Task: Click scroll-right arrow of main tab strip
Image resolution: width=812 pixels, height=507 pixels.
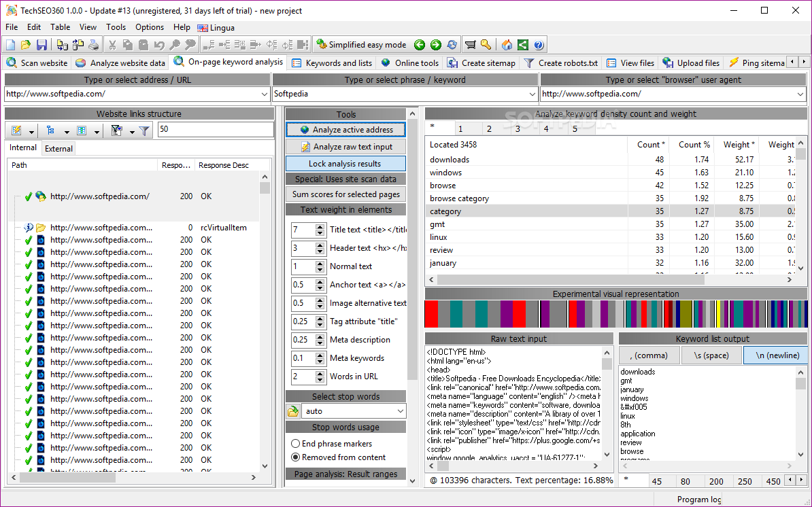Action: click(804, 63)
